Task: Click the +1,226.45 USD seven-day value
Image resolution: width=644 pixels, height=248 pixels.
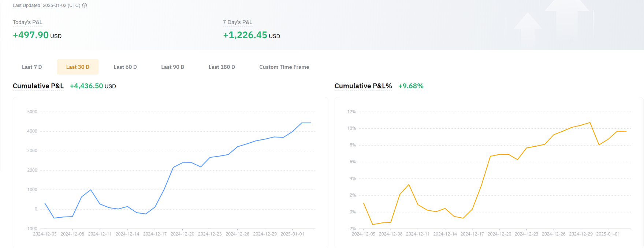Action: tap(251, 35)
